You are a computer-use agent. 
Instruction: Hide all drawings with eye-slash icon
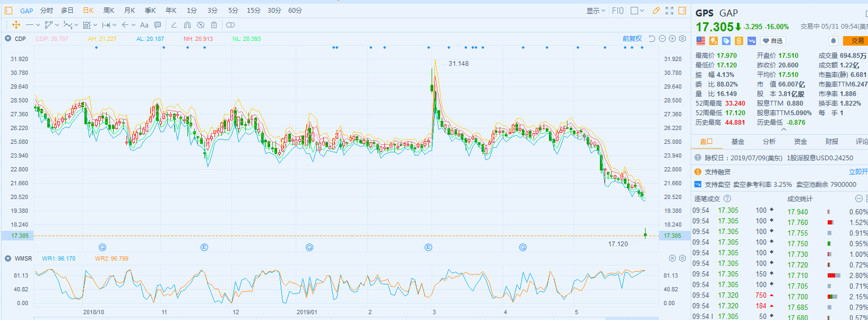click(201, 25)
